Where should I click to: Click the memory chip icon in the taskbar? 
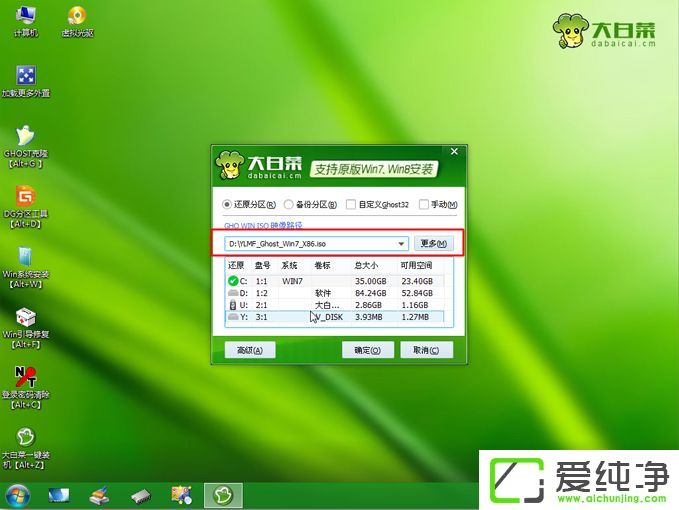tap(141, 496)
